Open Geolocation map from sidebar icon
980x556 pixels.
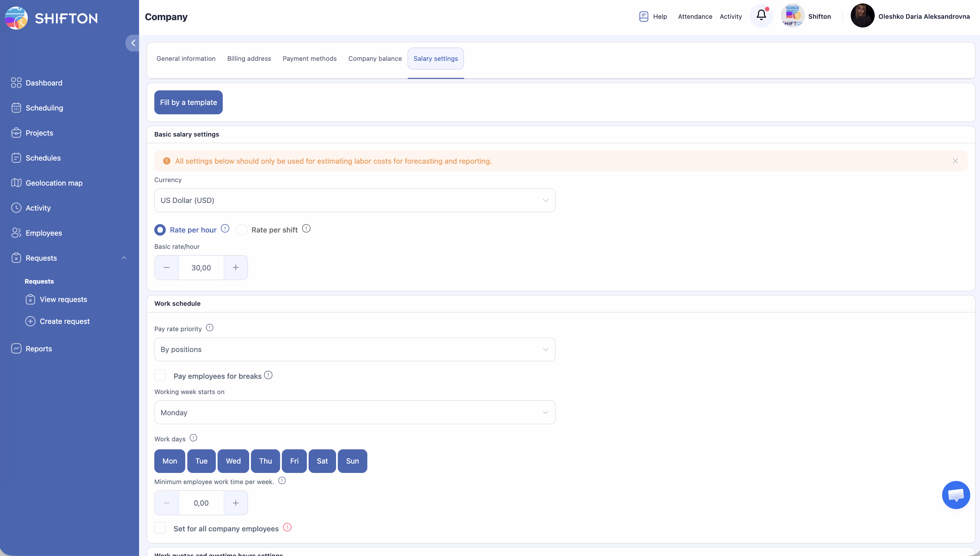pyautogui.click(x=16, y=182)
